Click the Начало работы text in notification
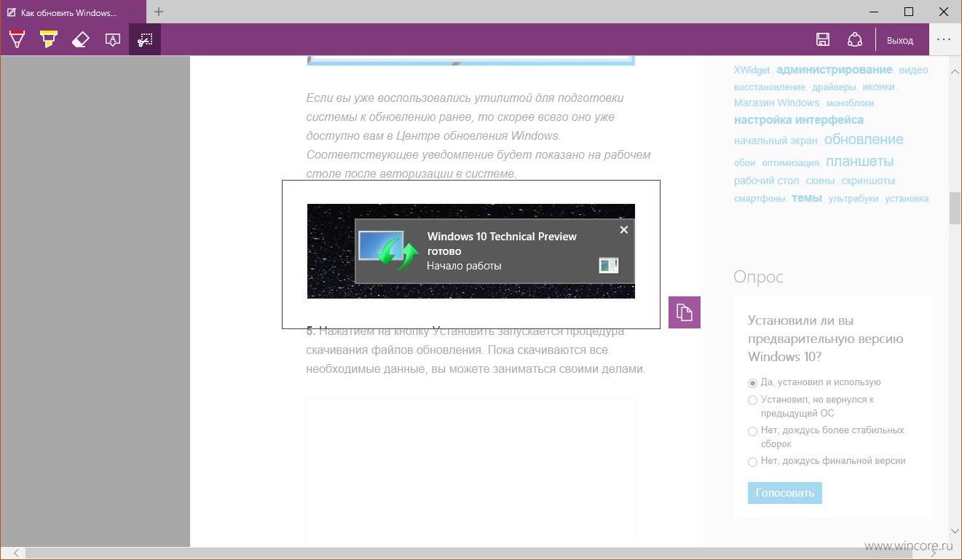This screenshot has height=560, width=962. pos(464,266)
